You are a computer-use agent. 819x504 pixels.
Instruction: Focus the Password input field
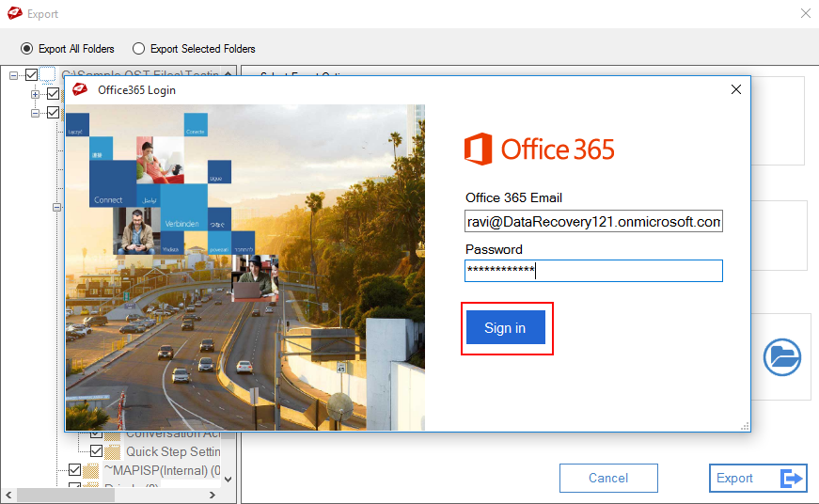tap(593, 271)
